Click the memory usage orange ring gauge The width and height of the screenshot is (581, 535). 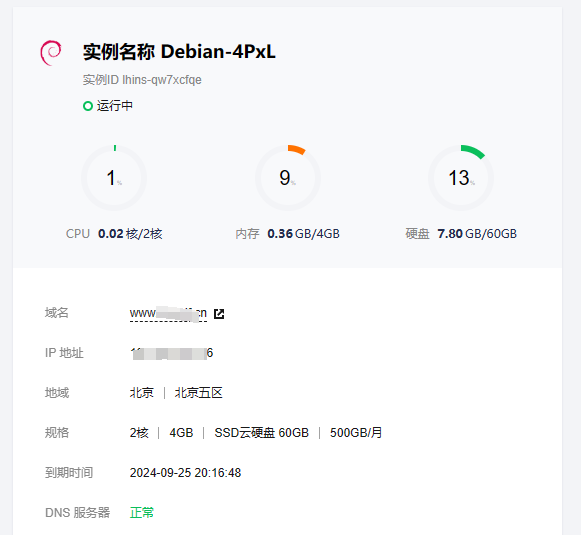(288, 178)
